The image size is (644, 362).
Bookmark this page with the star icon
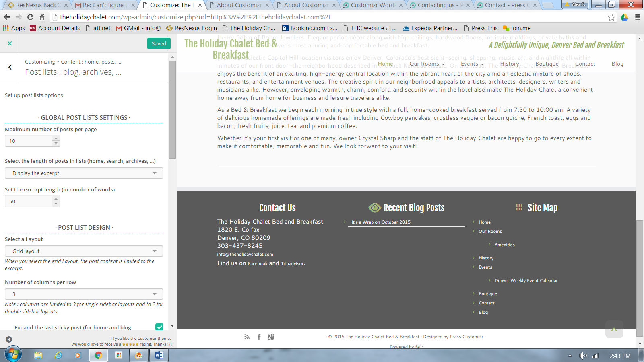point(611,17)
